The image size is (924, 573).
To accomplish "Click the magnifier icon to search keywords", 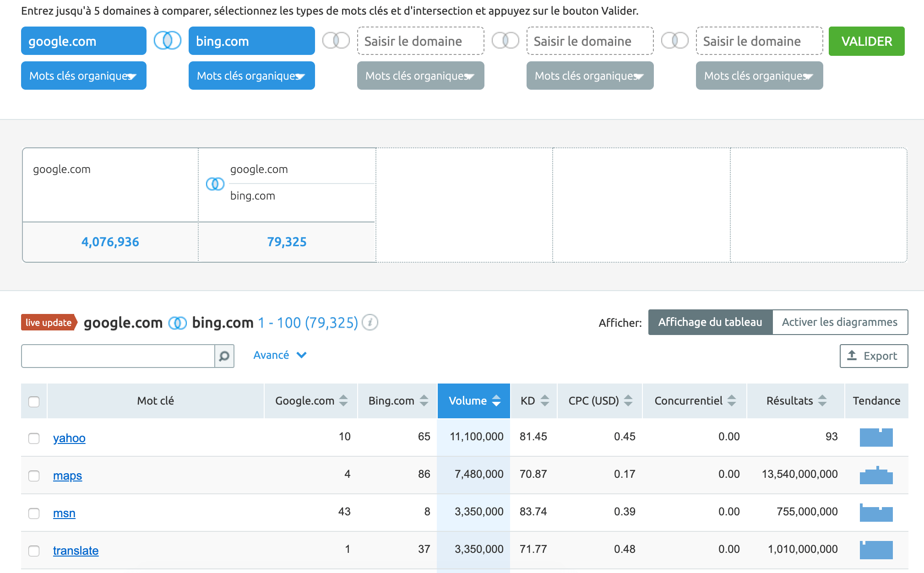I will coord(224,356).
